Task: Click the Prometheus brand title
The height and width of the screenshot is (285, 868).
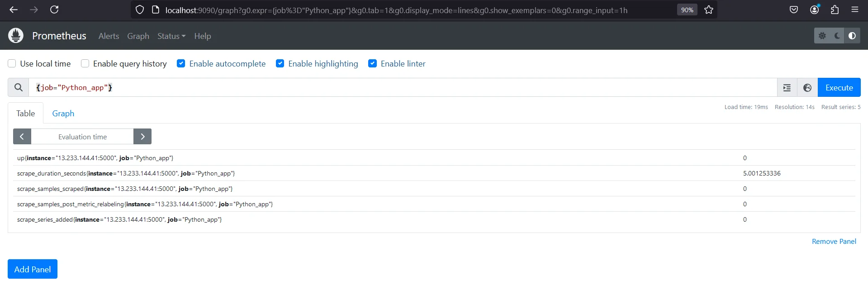Action: (59, 36)
